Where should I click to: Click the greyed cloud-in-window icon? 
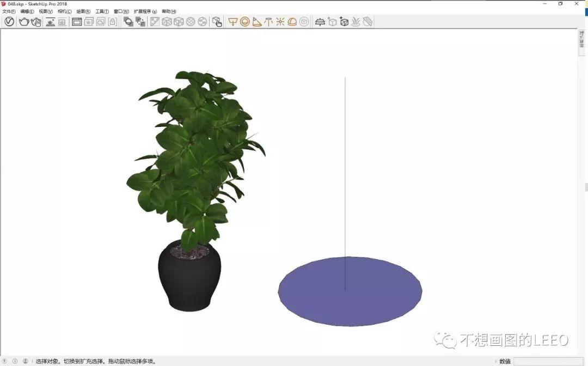pyautogui.click(x=101, y=22)
